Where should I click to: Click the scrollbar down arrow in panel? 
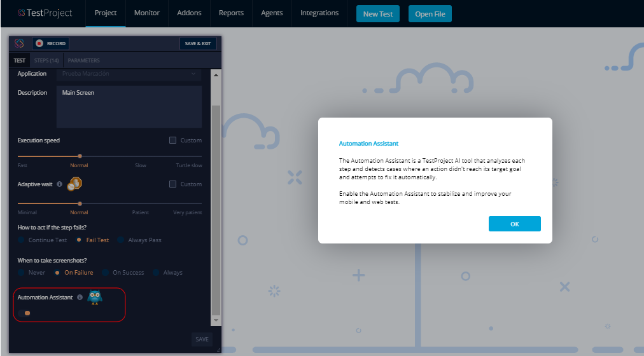(216, 320)
